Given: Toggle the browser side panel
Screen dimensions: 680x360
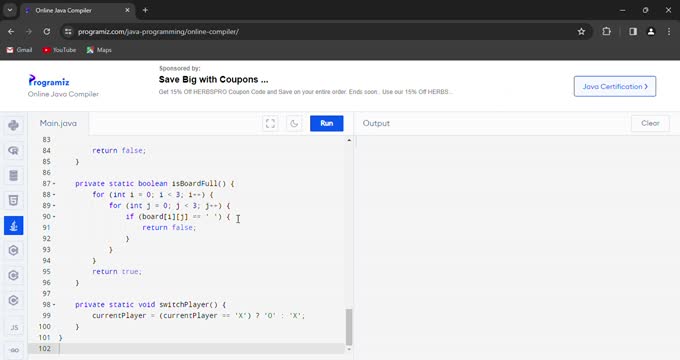Looking at the screenshot, I should 633,32.
